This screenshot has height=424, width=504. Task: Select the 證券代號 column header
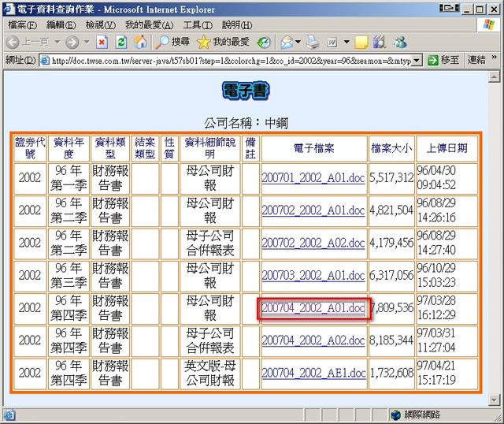(30, 148)
